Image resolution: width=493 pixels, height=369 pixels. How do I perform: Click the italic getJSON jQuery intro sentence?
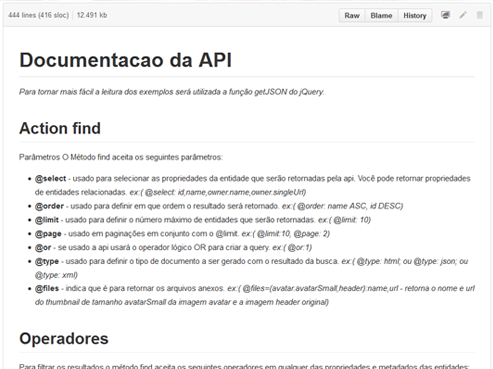[x=172, y=92]
